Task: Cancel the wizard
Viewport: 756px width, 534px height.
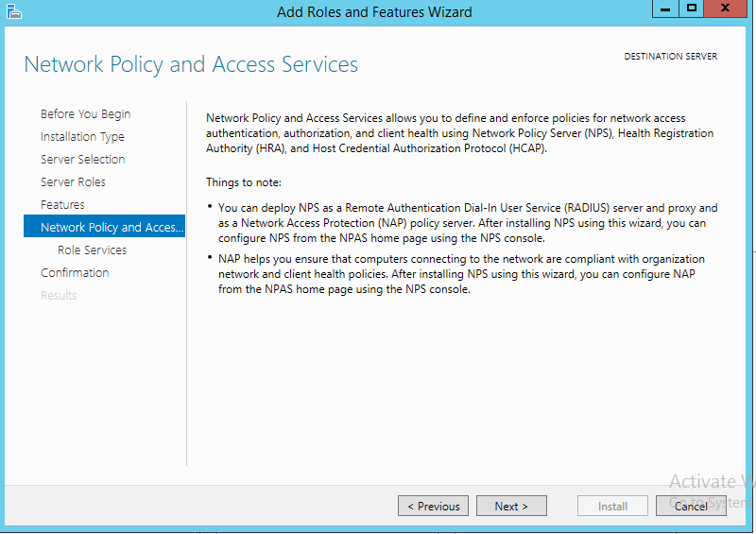Action: tap(691, 506)
